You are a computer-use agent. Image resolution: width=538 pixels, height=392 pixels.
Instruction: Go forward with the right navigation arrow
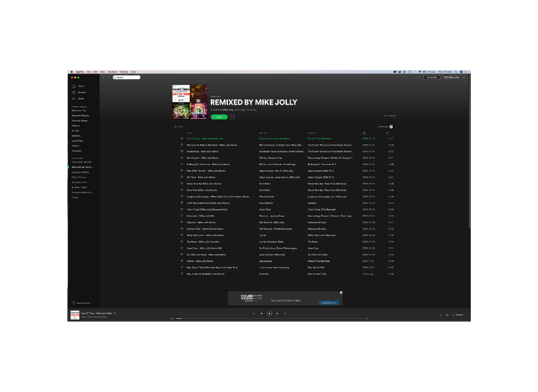pyautogui.click(x=109, y=78)
